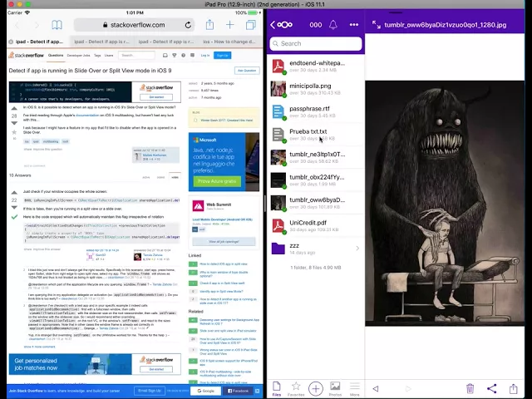Reload the stackoverflow.com page
The image size is (532, 399).
(188, 25)
